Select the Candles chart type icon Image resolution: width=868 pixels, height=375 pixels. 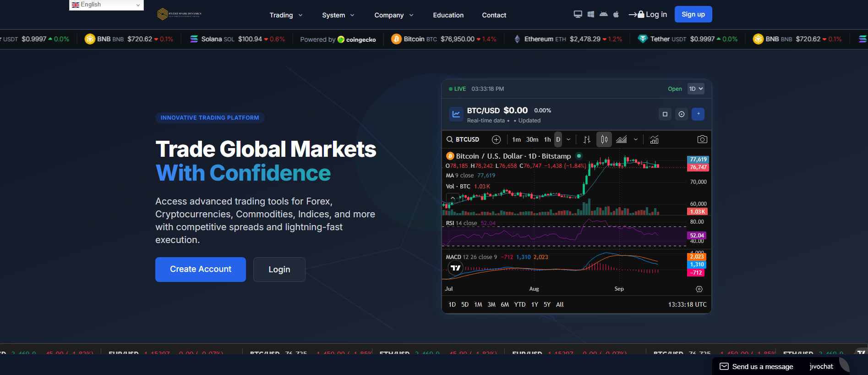[x=604, y=139]
